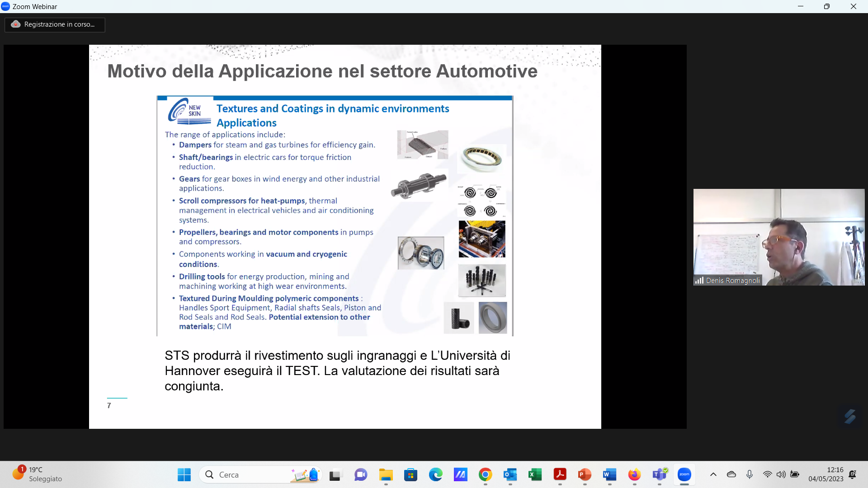The image size is (868, 488).
Task: Open Word from taskbar
Action: point(609,474)
